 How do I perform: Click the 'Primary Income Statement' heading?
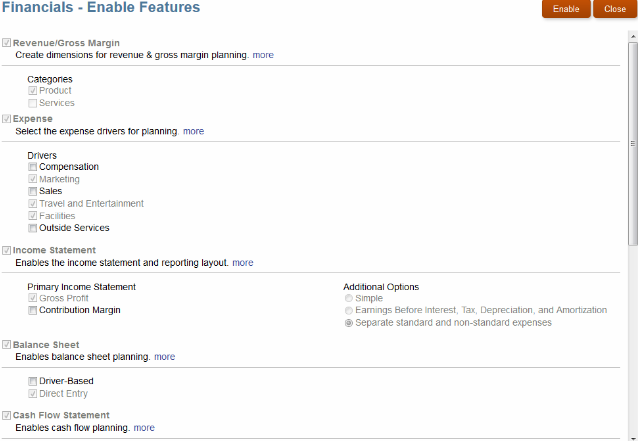coord(81,287)
